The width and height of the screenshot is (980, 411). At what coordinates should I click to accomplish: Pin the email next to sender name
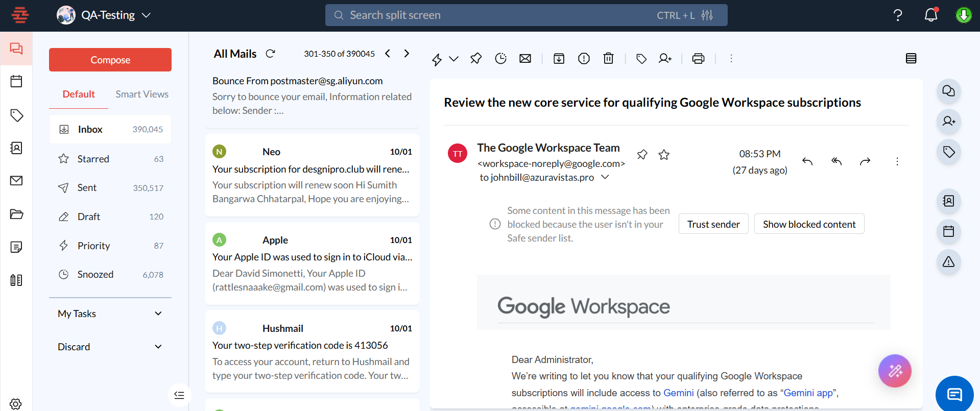point(642,155)
